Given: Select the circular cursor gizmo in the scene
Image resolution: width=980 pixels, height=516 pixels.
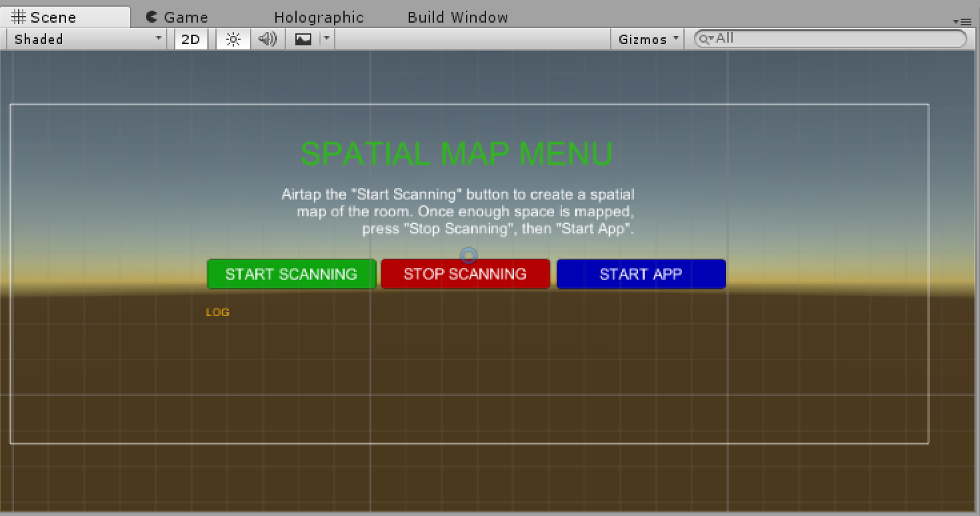Looking at the screenshot, I should tap(469, 255).
